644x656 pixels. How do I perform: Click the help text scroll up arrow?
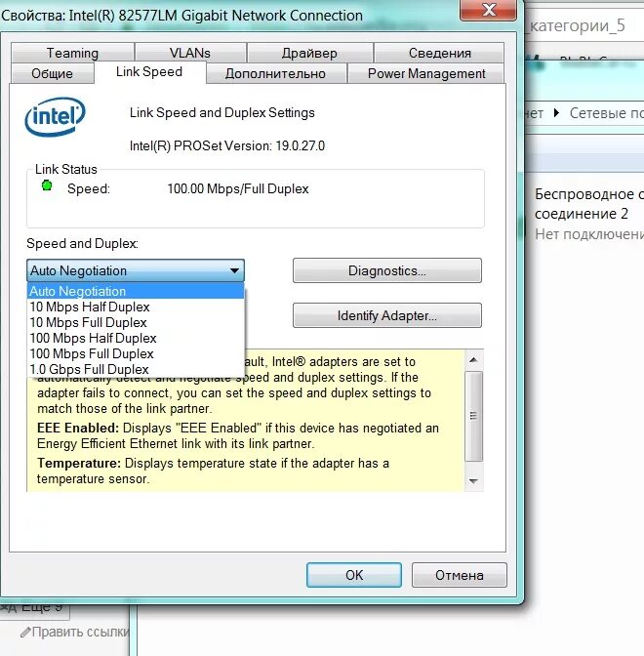(473, 360)
